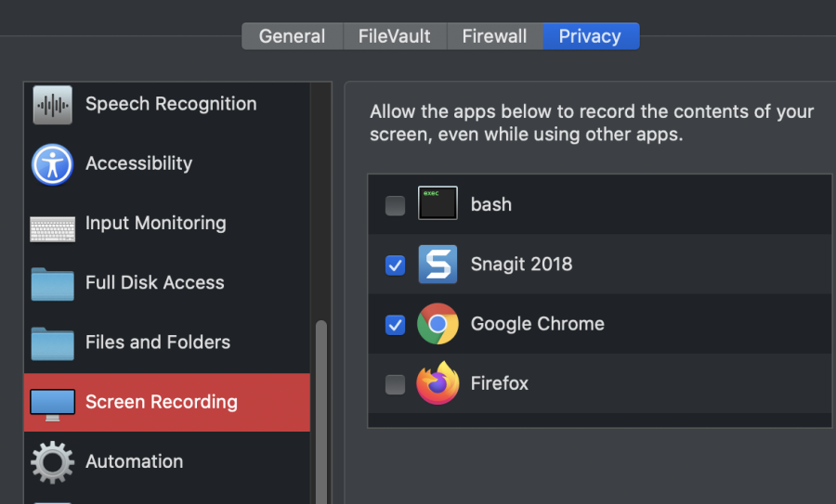Click the Full Disk Access folder icon

[x=52, y=284]
